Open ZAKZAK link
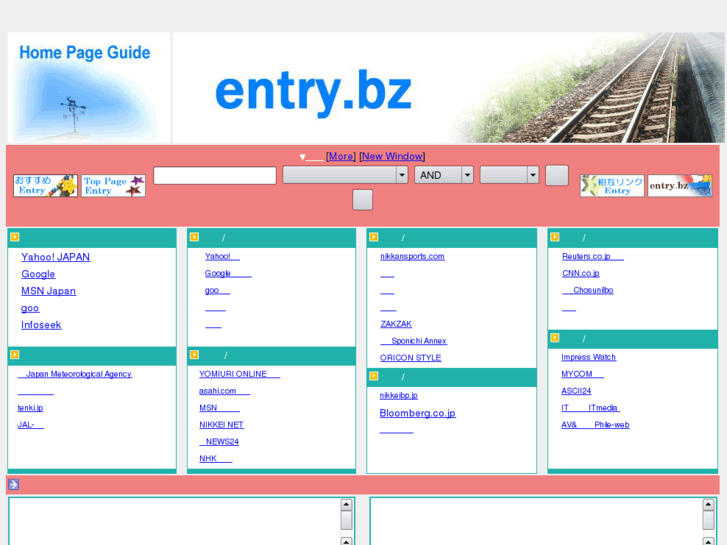 click(396, 324)
